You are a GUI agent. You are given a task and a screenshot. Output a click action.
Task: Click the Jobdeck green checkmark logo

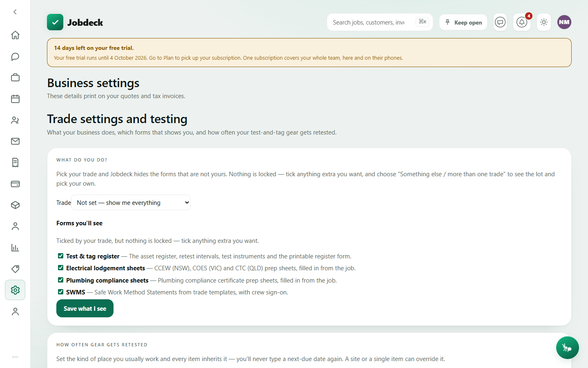point(55,22)
